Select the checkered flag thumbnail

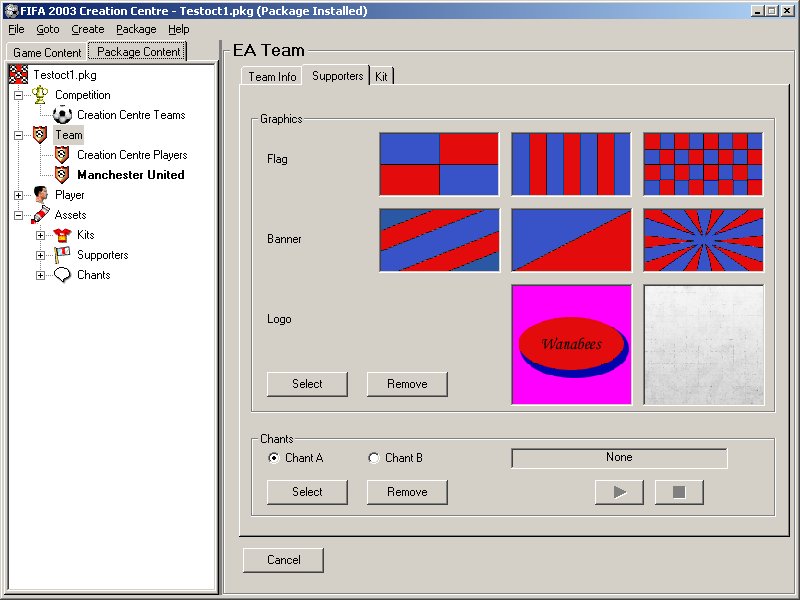(x=704, y=164)
